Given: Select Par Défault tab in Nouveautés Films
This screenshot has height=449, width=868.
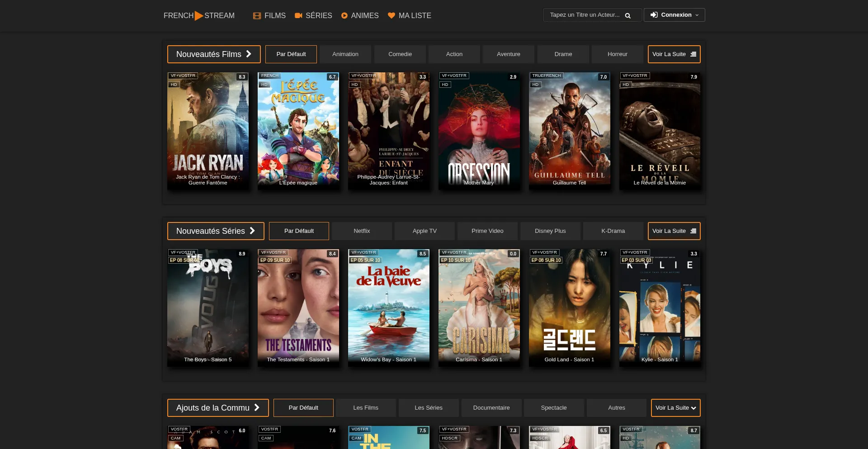Looking at the screenshot, I should 291,54.
